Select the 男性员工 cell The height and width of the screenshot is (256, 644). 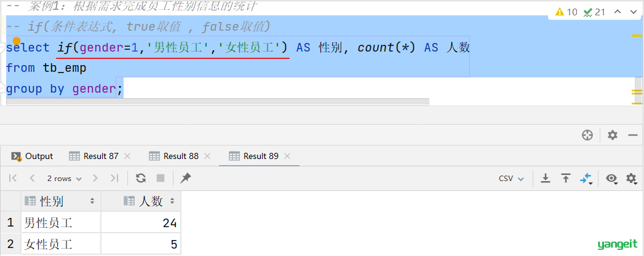[x=61, y=223]
